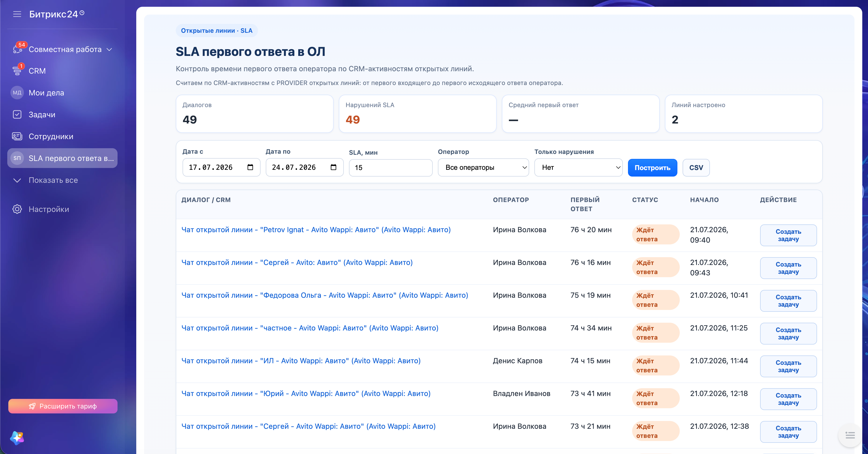Click the Задачи checkbox icon in sidebar
868x454 pixels.
17,115
